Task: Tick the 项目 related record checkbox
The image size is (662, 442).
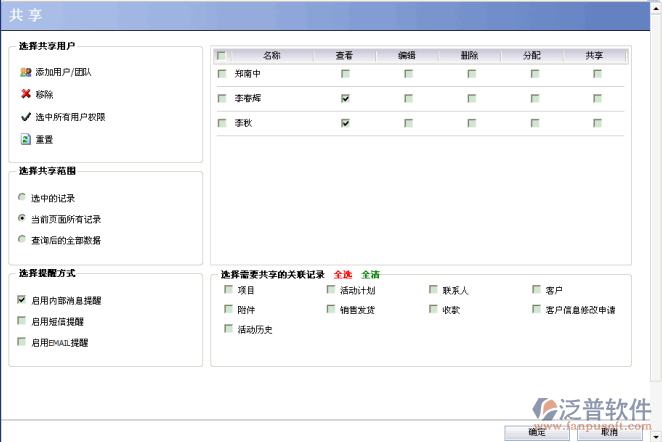Action: click(228, 290)
